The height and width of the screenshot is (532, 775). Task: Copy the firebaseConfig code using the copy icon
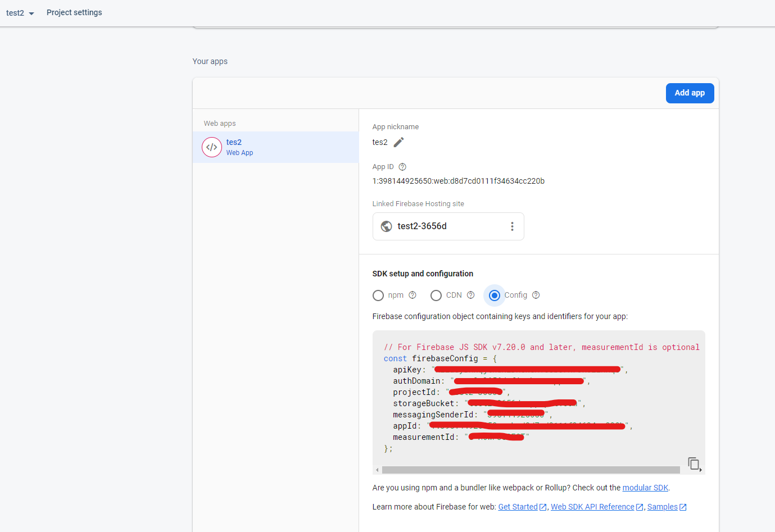[694, 463]
